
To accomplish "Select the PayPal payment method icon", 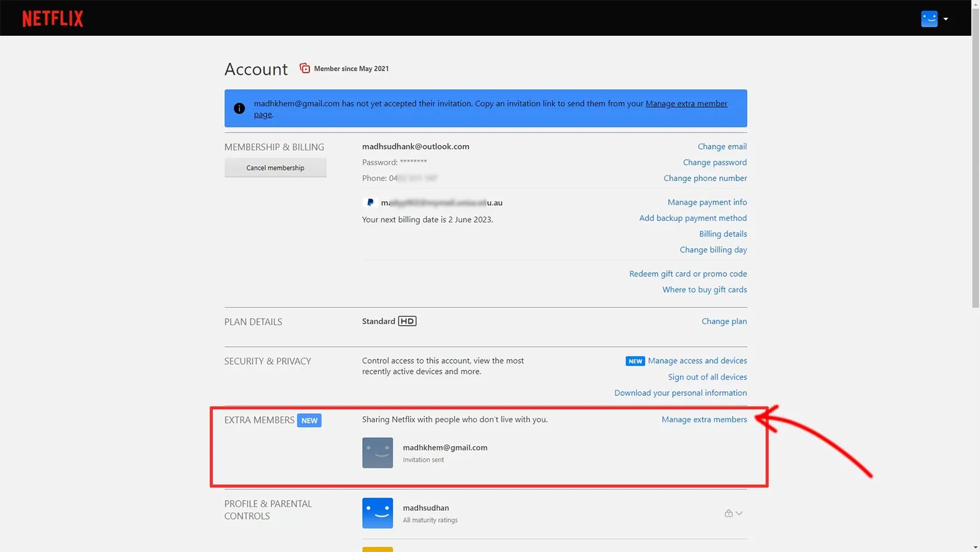I will 370,202.
